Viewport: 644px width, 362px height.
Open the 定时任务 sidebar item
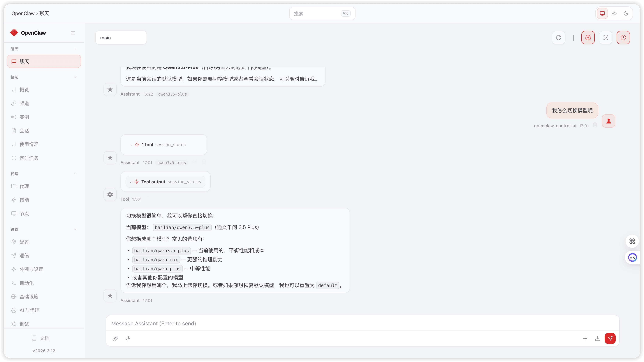pyautogui.click(x=29, y=158)
